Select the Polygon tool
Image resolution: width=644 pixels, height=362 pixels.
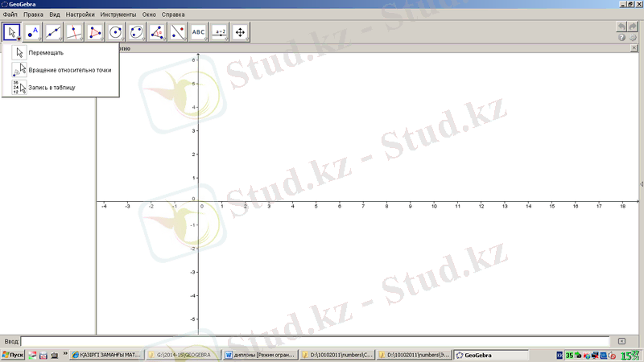95,32
